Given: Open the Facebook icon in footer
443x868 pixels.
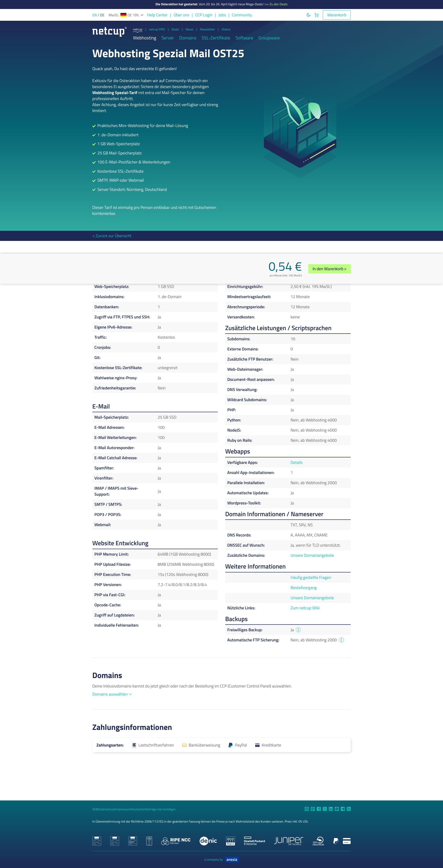Looking at the screenshot, I should click(x=319, y=809).
